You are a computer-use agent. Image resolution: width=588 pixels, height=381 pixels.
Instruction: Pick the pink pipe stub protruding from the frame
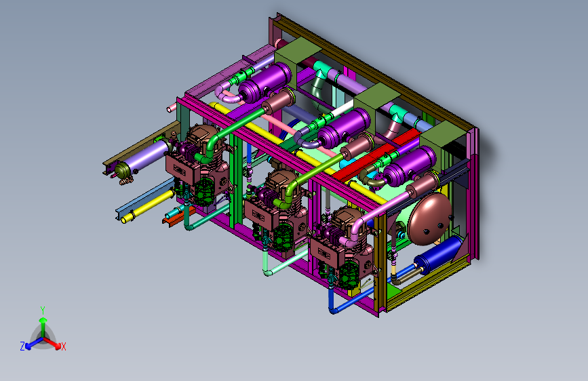tap(172, 108)
